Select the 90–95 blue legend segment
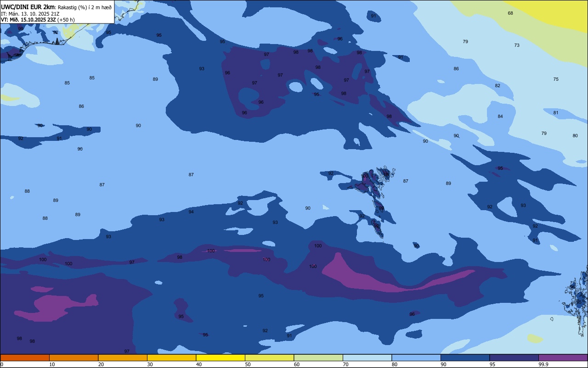This screenshot has width=588, height=368. (x=465, y=357)
